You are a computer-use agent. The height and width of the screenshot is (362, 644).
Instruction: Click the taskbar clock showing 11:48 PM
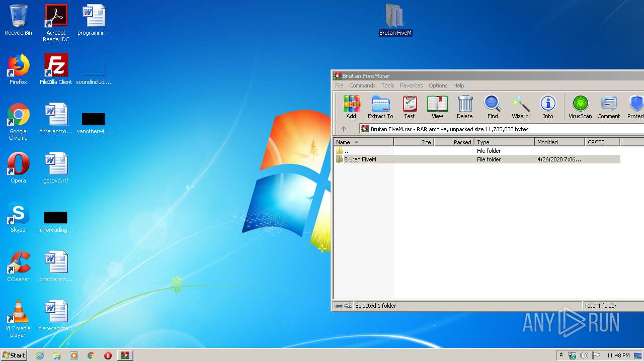(618, 355)
